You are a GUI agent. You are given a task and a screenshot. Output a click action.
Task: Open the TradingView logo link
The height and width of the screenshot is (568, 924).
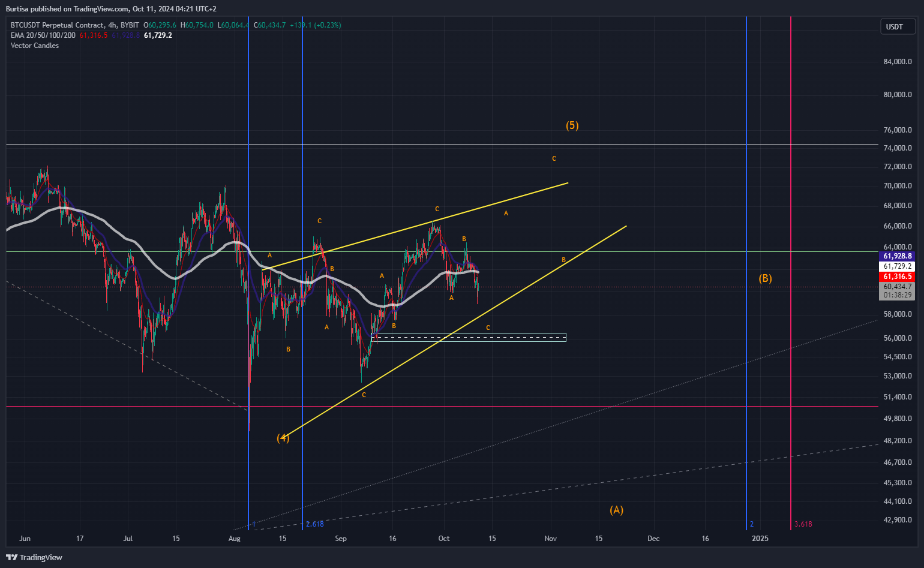[x=34, y=557]
